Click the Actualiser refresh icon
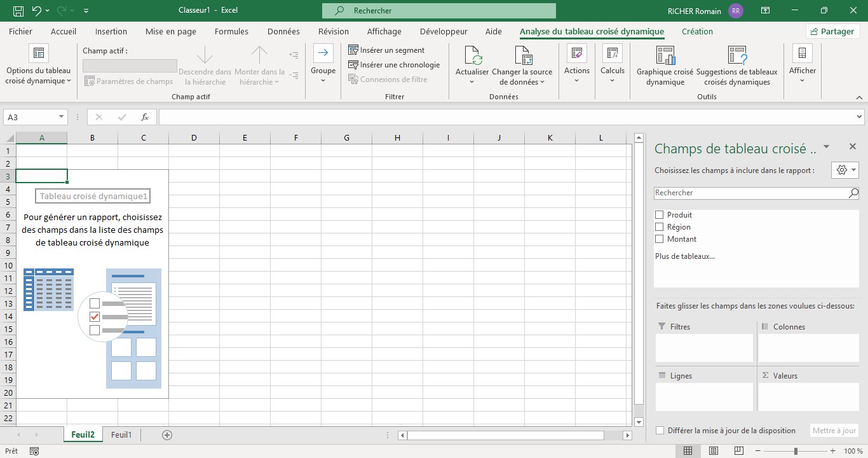This screenshot has height=458, width=868. (472, 55)
